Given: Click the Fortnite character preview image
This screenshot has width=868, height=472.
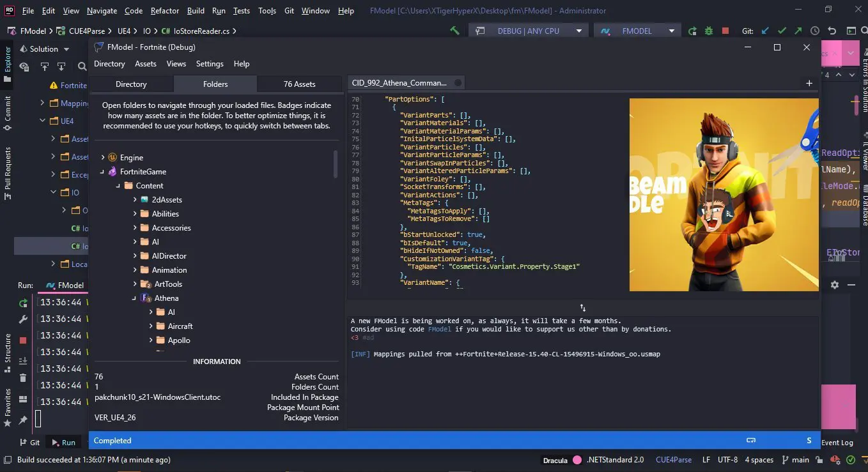Looking at the screenshot, I should [724, 195].
